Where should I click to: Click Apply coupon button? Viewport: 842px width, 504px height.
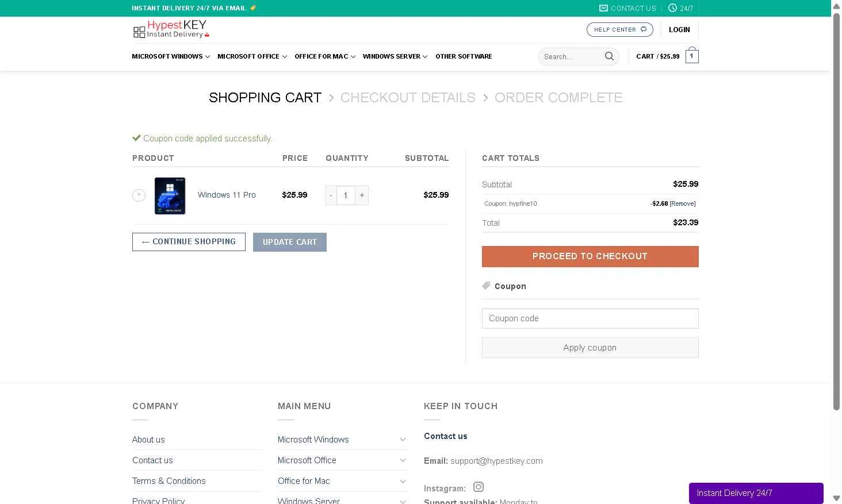click(x=590, y=348)
